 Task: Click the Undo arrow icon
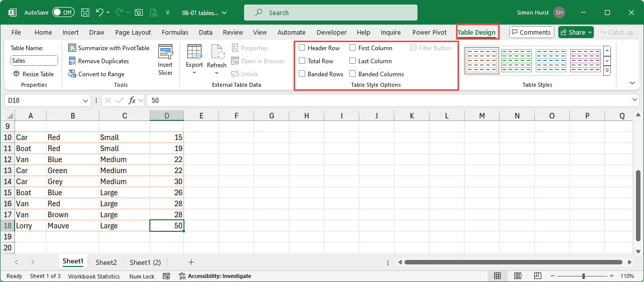click(100, 13)
